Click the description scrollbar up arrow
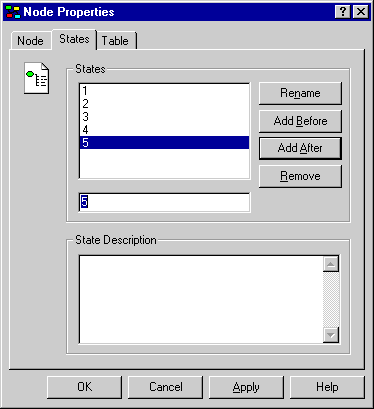The width and height of the screenshot is (374, 409). point(331,264)
